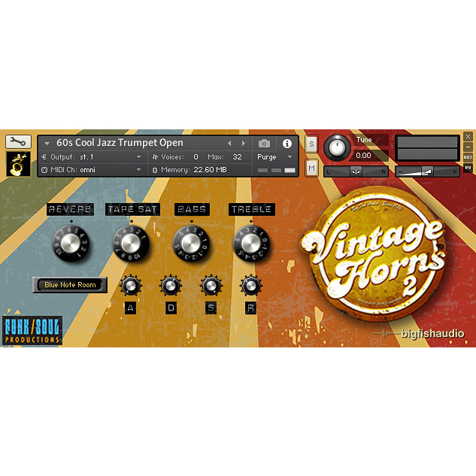
Task: Click the minus end of volume slider
Action: click(400, 172)
